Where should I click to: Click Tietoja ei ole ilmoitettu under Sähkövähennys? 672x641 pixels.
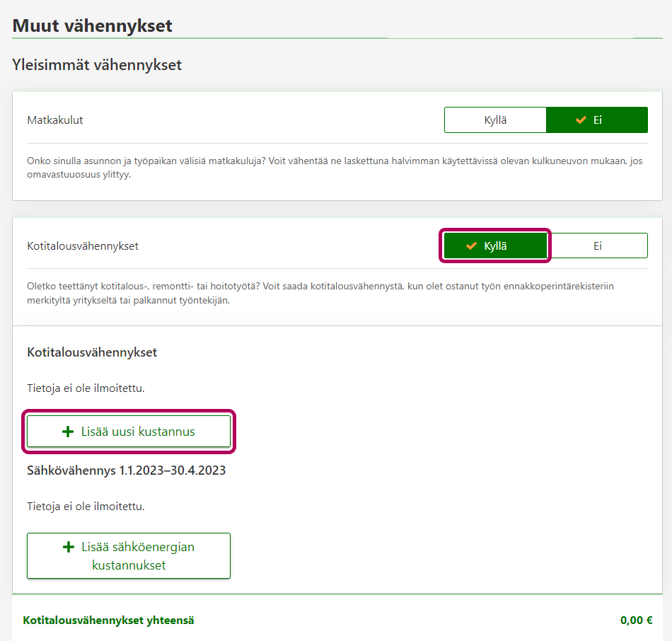(x=86, y=506)
